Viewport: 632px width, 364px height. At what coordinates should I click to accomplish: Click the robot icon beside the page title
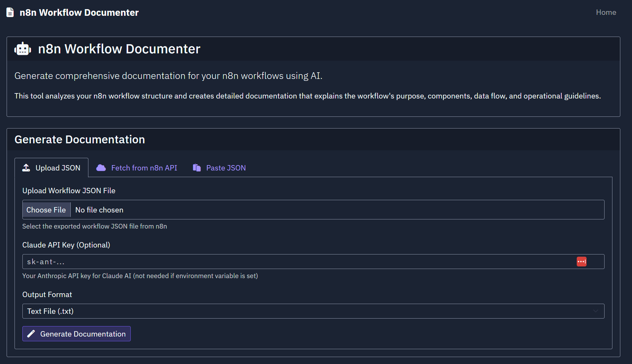pyautogui.click(x=22, y=49)
